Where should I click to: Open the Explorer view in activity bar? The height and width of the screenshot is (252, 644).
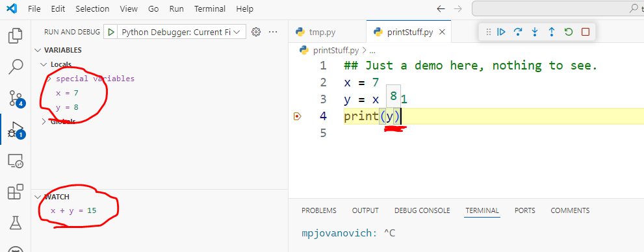[x=15, y=36]
